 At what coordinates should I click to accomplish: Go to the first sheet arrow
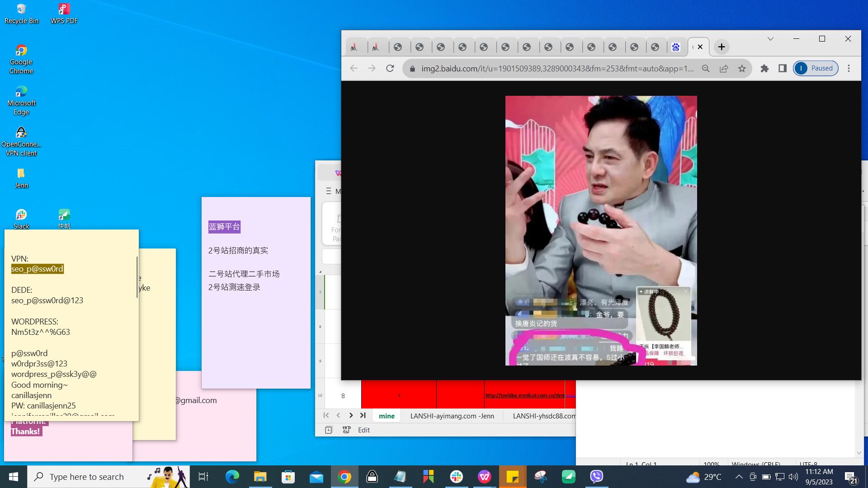(326, 415)
